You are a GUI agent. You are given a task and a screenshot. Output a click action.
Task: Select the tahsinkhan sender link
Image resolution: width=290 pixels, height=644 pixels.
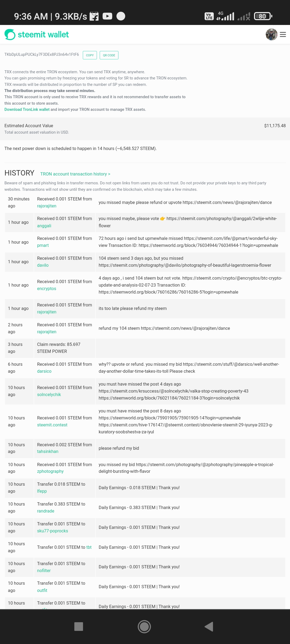(x=48, y=451)
